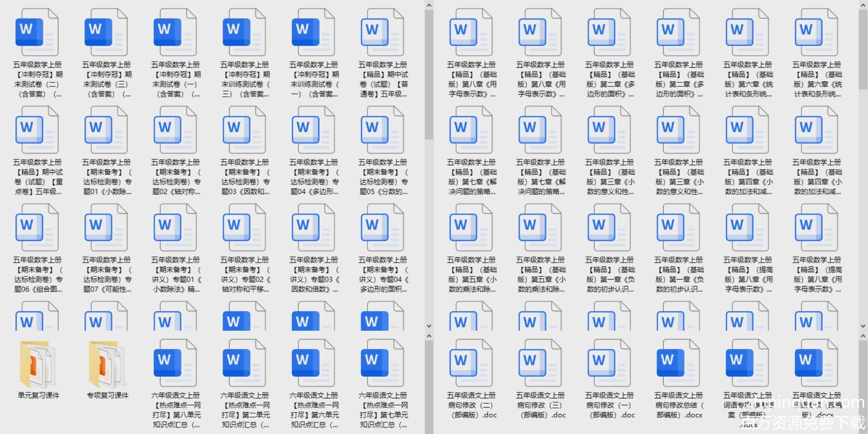Screen dimensions: 868x434
Task: Click scrollbar thumb in top-left file pane
Action: [429, 74]
